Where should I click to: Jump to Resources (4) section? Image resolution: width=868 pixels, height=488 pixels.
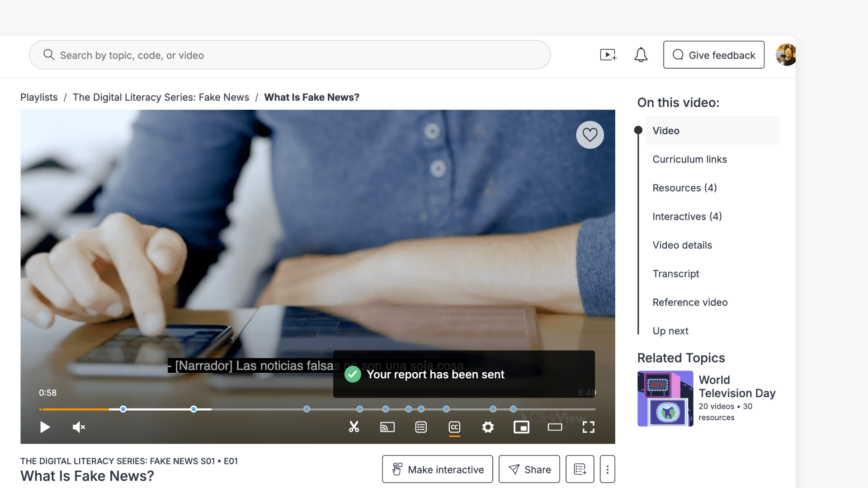684,188
